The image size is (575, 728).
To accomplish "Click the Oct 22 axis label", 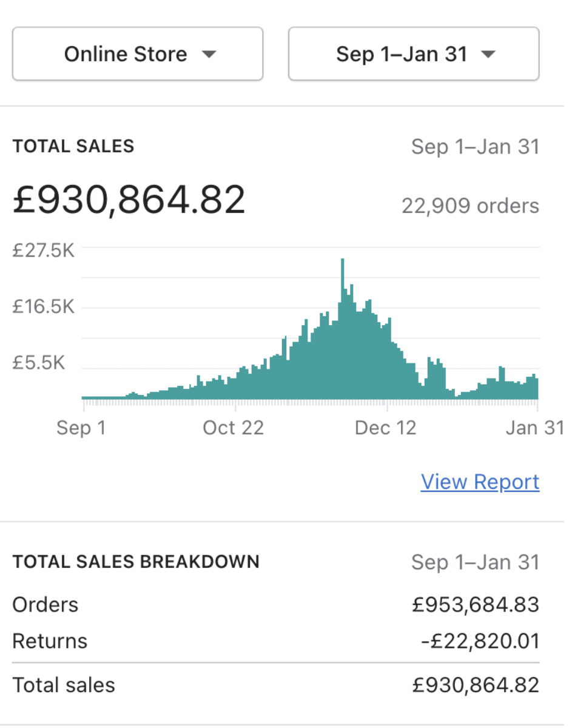I will pyautogui.click(x=233, y=428).
